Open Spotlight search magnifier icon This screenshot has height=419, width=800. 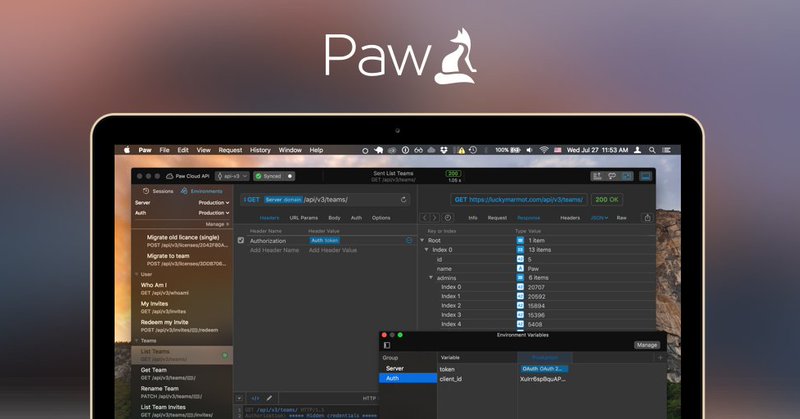pyautogui.click(x=652, y=150)
